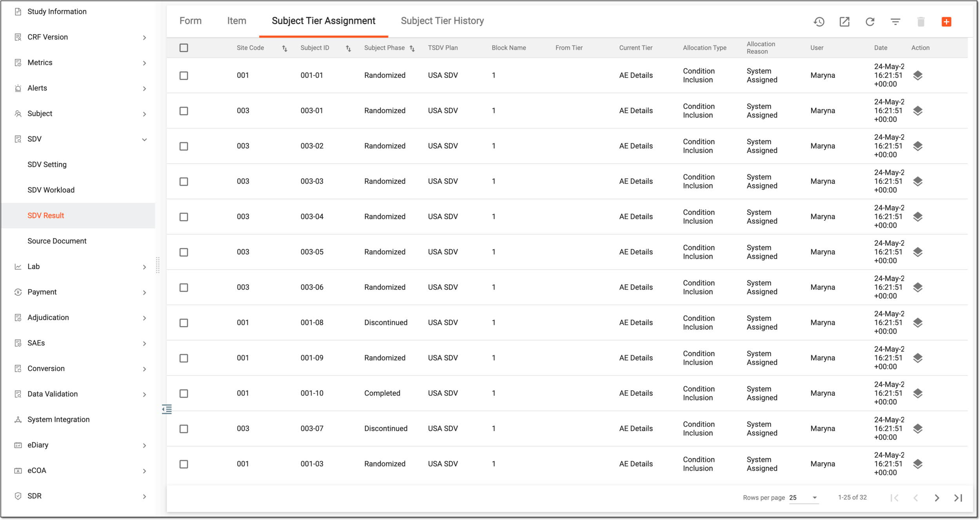Image resolution: width=980 pixels, height=520 pixels.
Task: Select the Subject Tier Assignment tab
Action: pyautogui.click(x=323, y=21)
